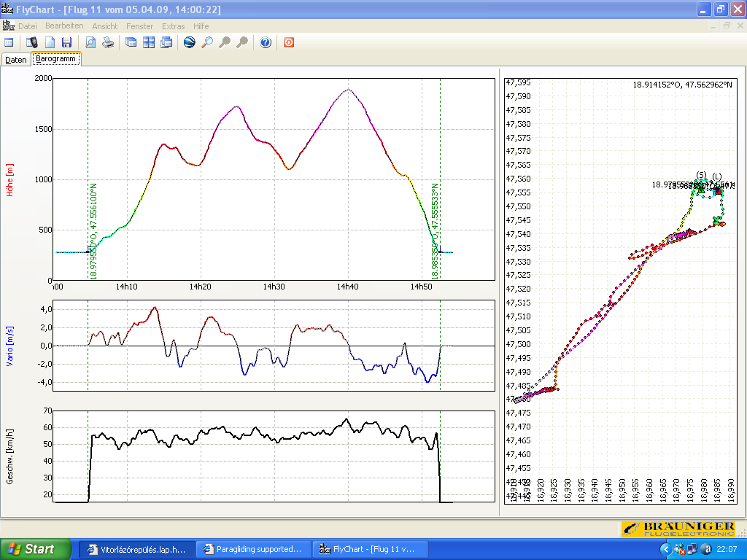Tile windows using the grid icon
Viewport: 747px width, 560px height.
pos(149,43)
